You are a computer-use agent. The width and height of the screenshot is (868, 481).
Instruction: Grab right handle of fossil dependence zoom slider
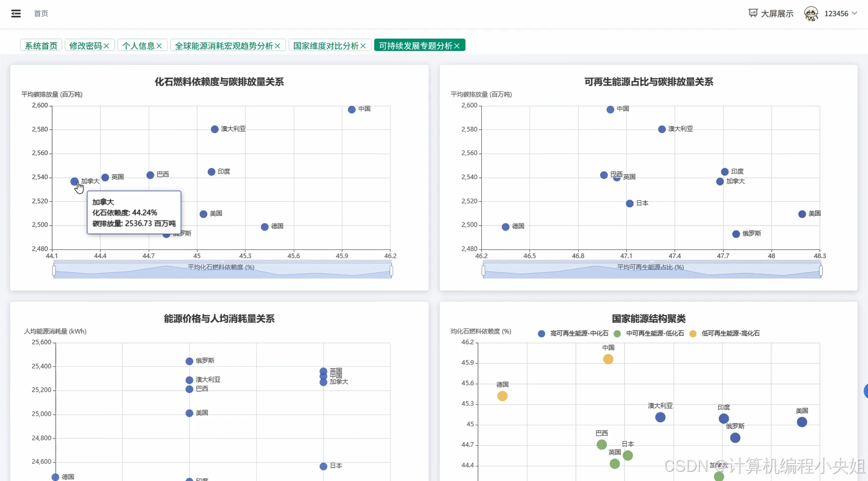click(x=391, y=271)
